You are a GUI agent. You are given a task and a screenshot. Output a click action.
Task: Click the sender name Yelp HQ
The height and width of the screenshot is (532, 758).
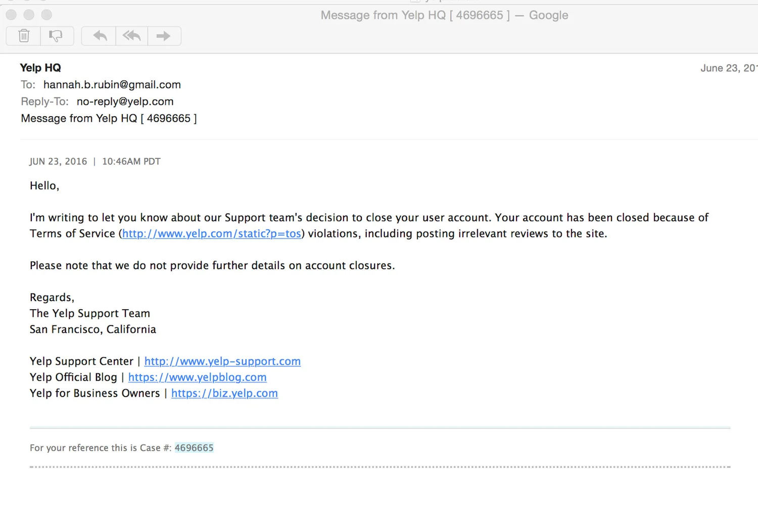click(40, 68)
